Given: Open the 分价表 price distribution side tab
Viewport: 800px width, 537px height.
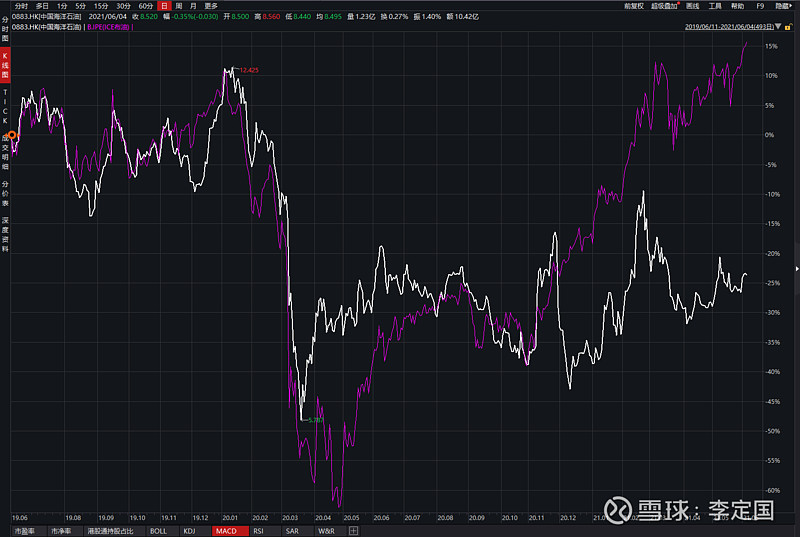Looking at the screenshot, I should tap(5, 193).
